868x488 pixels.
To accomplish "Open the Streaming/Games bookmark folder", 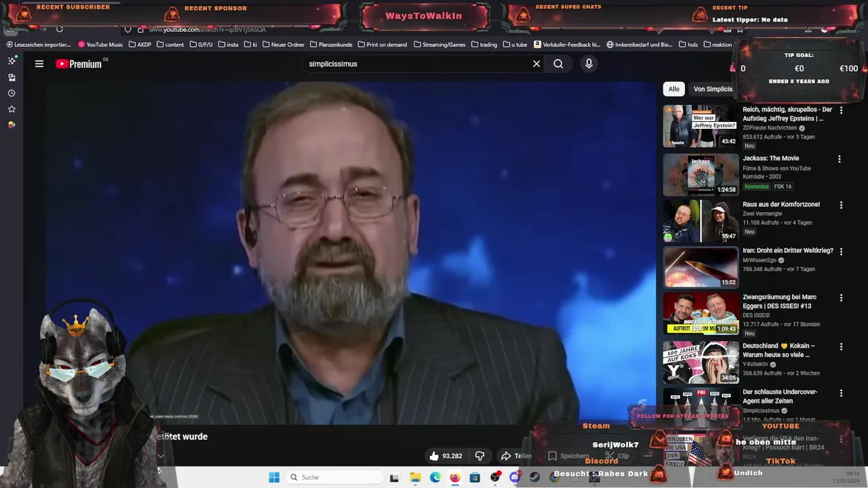I will (x=439, y=45).
